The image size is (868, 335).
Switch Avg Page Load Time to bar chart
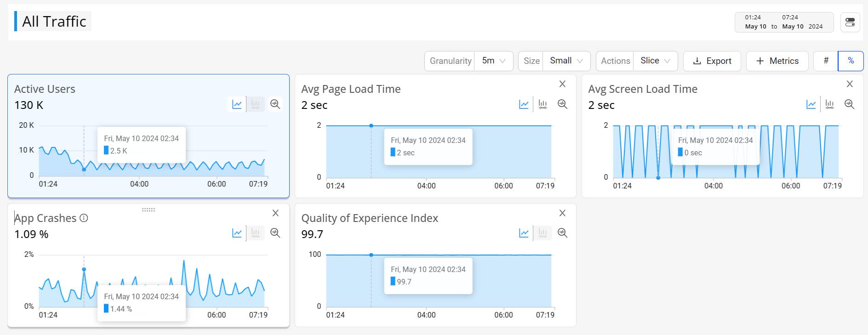[542, 104]
